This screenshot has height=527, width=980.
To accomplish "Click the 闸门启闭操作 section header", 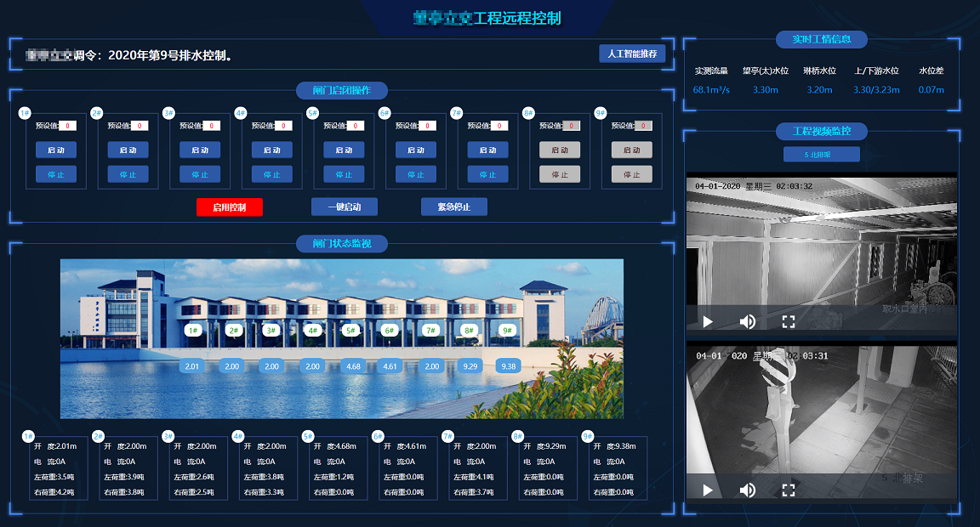I will point(342,91).
